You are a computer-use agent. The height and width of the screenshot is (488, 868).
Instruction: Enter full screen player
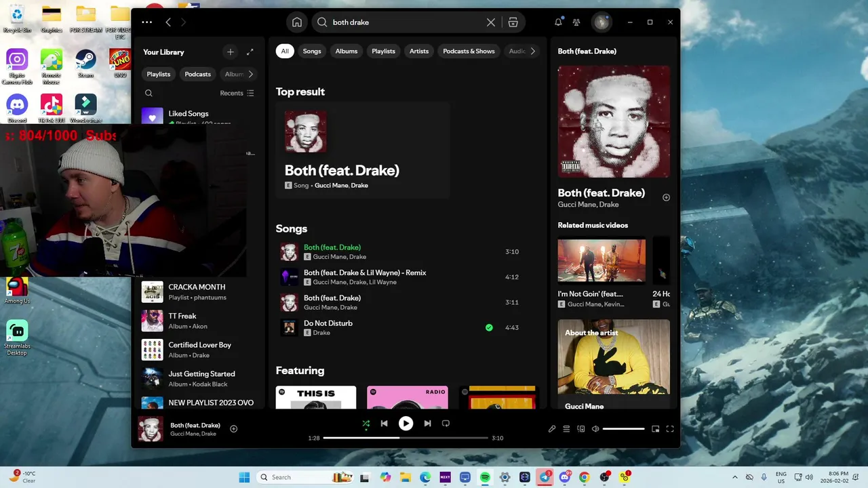(x=670, y=428)
